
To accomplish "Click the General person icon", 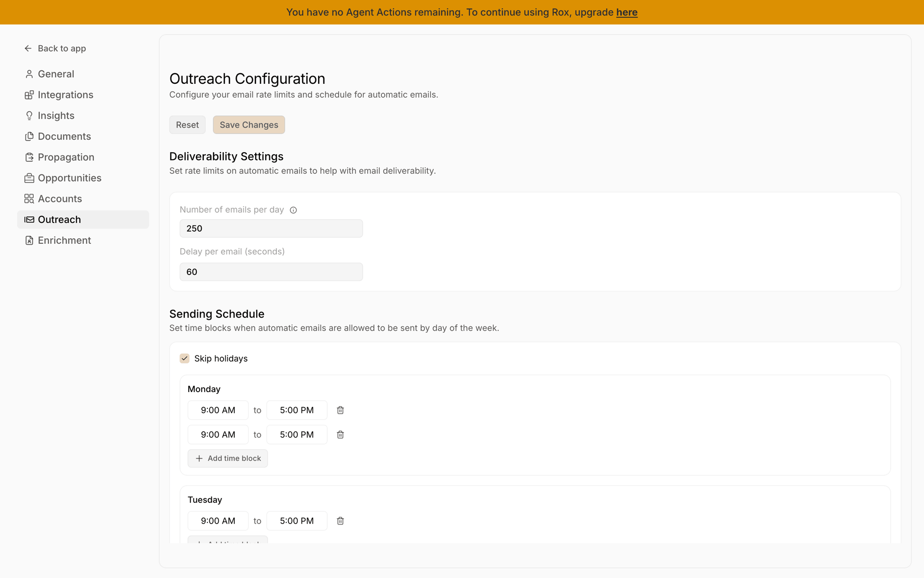I will 29,74.
